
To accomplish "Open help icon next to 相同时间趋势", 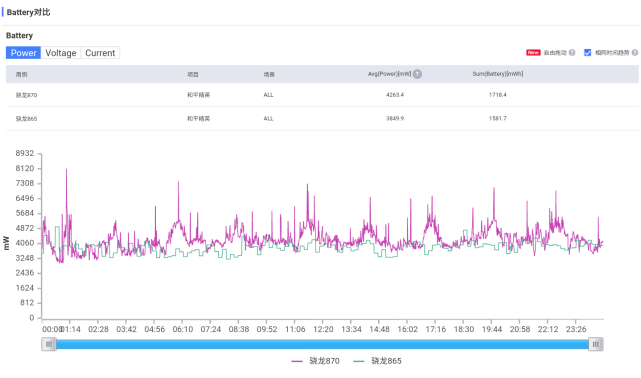I will pos(635,52).
